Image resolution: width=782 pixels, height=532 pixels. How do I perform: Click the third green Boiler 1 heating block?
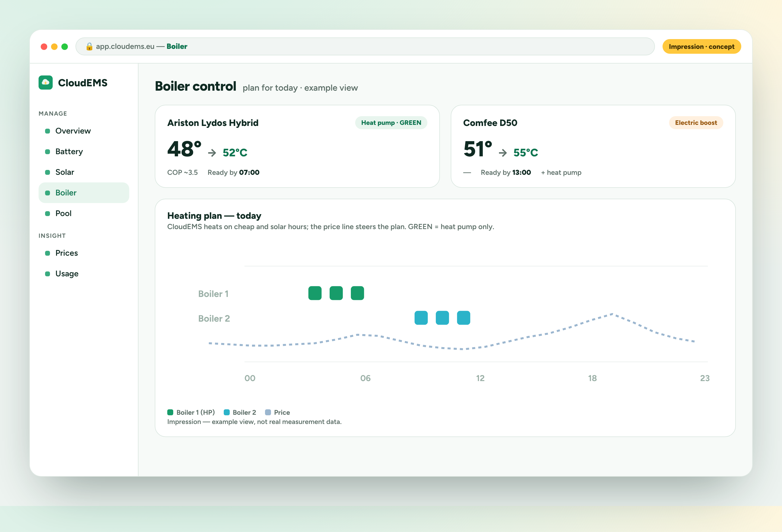tap(357, 293)
